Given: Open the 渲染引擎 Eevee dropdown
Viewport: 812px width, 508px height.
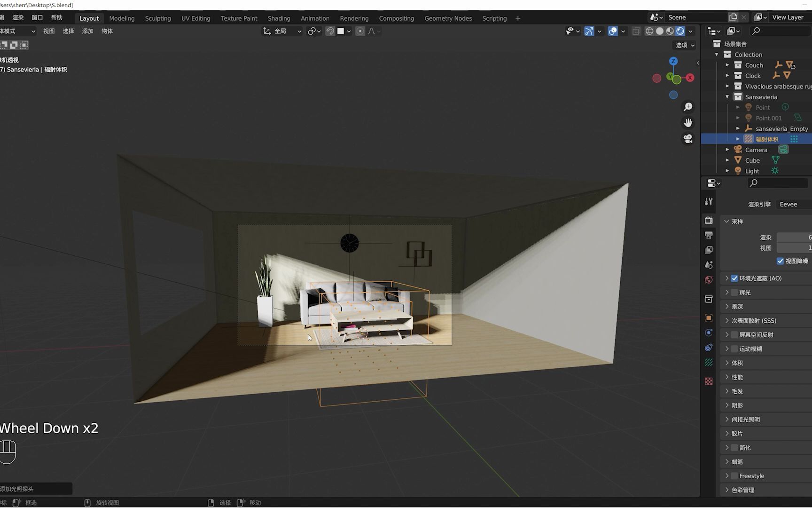Looking at the screenshot, I should [794, 204].
